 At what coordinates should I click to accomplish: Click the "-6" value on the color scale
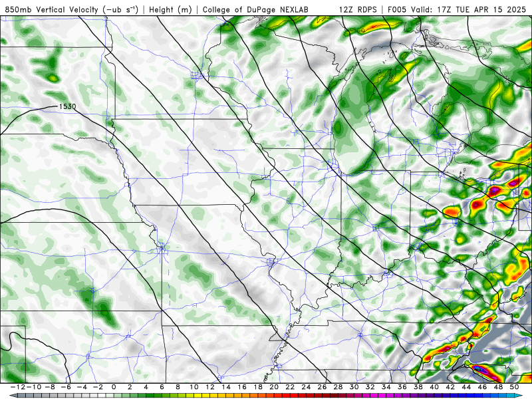[65, 387]
